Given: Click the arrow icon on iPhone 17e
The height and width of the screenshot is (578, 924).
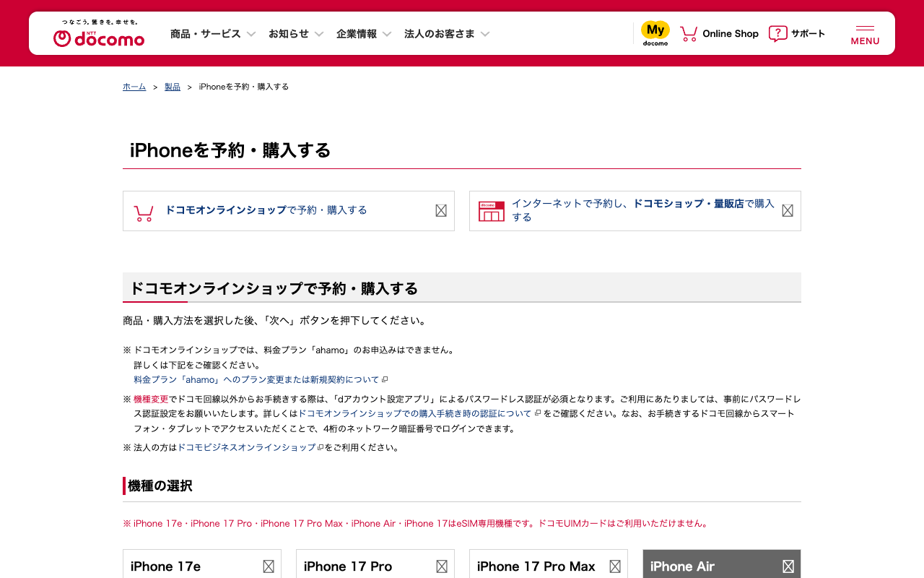Looking at the screenshot, I should 269,566.
